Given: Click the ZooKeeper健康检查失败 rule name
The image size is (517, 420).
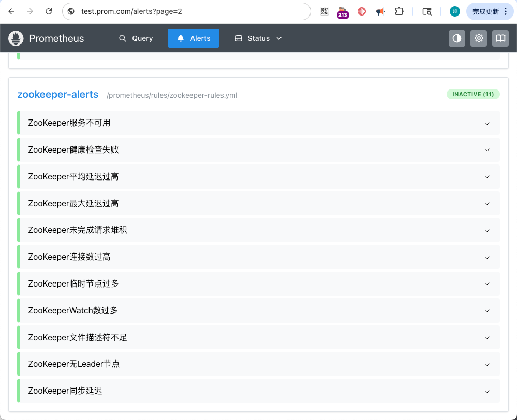Looking at the screenshot, I should pos(73,149).
